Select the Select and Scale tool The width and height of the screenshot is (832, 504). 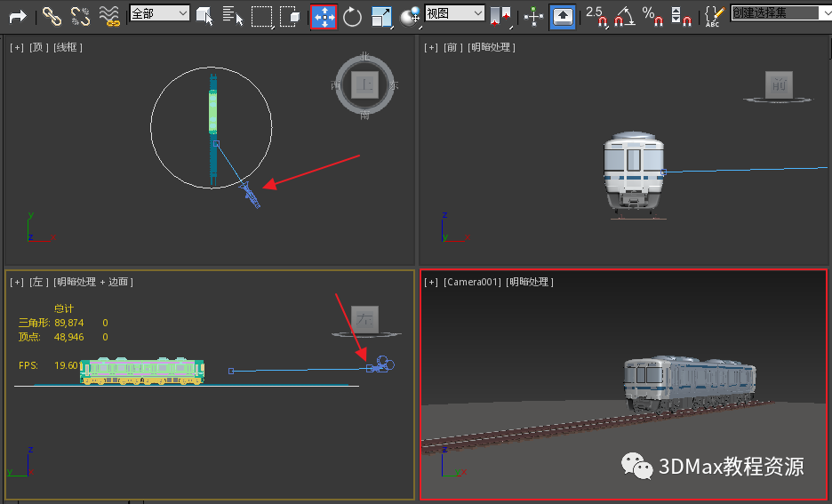[x=381, y=17]
